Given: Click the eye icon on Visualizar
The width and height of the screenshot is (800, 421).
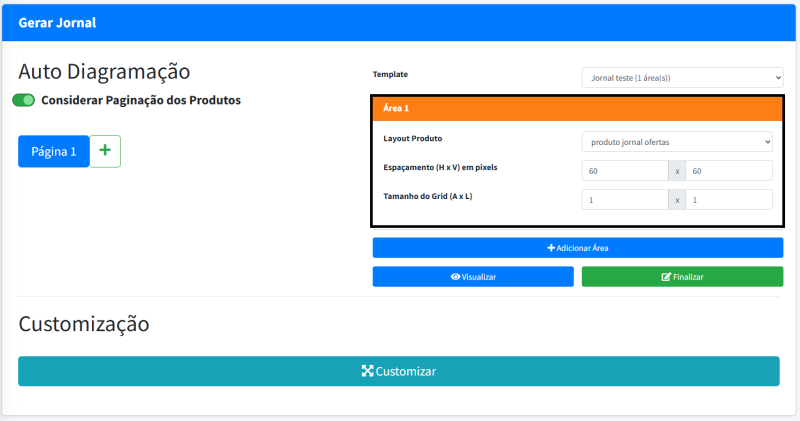Looking at the screenshot, I should click(455, 277).
